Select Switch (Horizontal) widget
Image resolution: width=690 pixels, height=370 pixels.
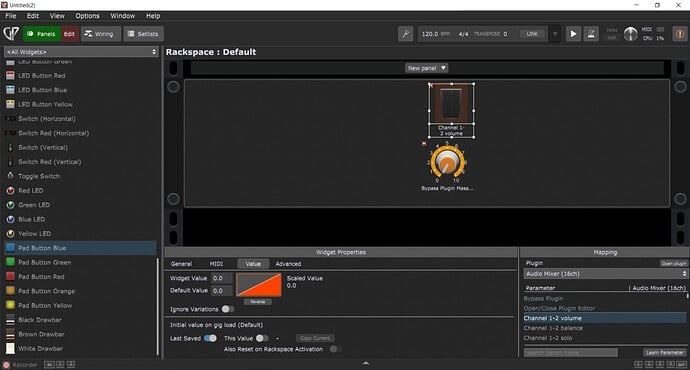click(47, 119)
